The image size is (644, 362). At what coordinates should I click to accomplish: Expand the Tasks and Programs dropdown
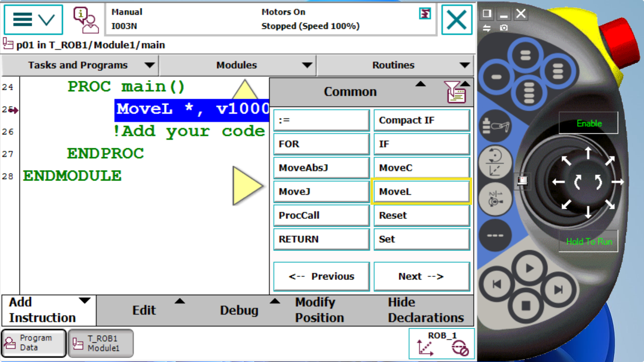pos(79,65)
